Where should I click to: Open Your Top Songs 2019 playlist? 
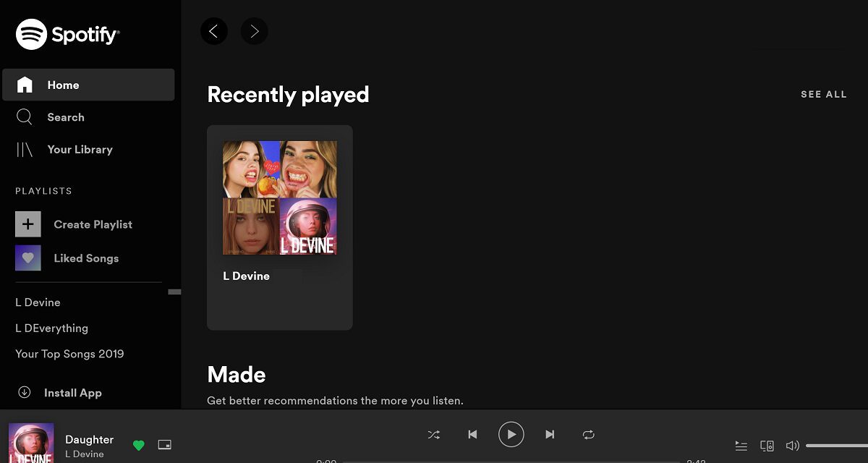(x=69, y=354)
